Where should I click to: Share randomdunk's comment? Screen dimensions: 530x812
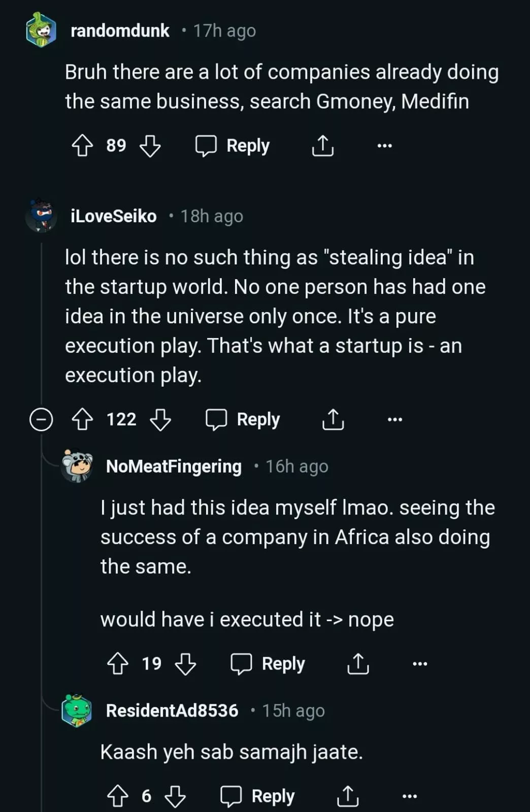coord(322,146)
